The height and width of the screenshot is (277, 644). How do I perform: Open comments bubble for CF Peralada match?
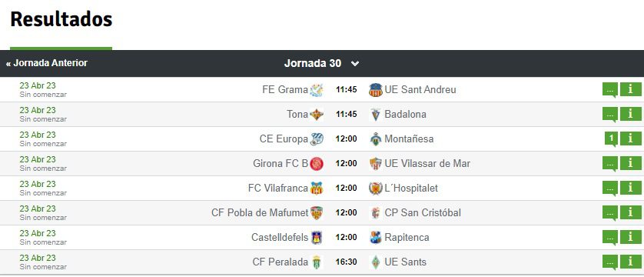pyautogui.click(x=610, y=262)
